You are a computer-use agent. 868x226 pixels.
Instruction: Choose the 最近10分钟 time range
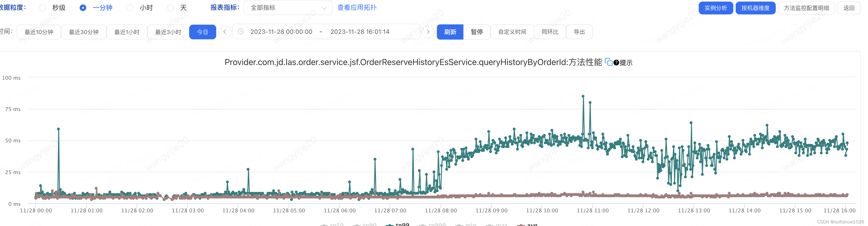tap(39, 32)
